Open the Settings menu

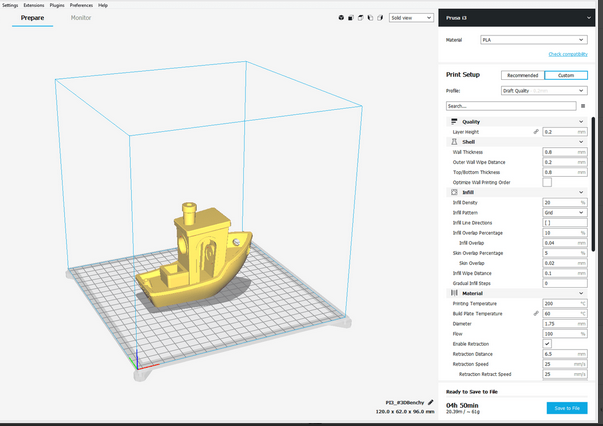[x=10, y=5]
